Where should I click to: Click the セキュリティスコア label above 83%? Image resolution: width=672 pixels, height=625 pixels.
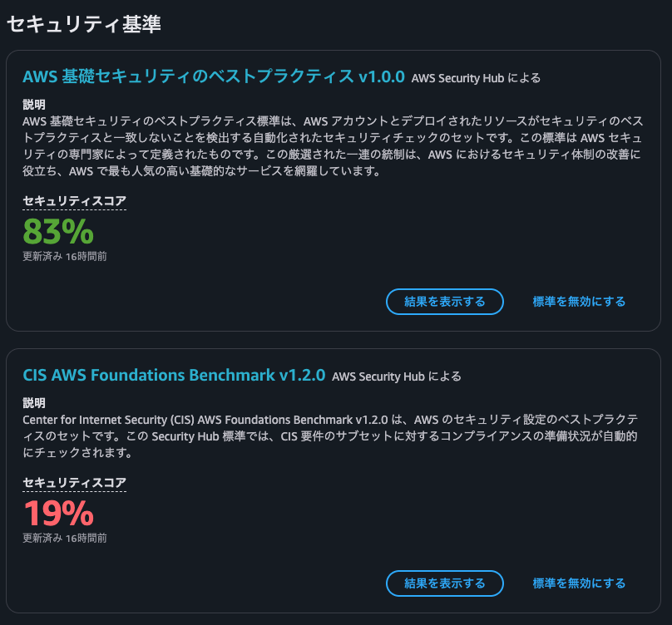75,201
